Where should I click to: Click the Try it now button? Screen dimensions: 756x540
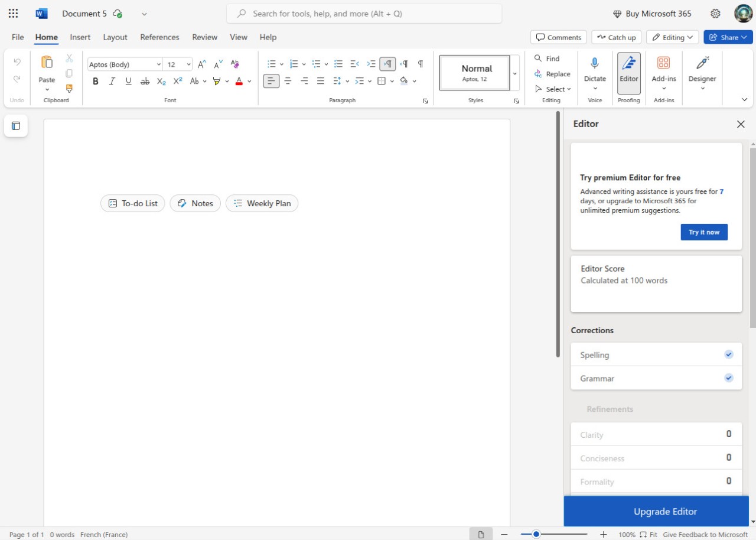pyautogui.click(x=703, y=232)
